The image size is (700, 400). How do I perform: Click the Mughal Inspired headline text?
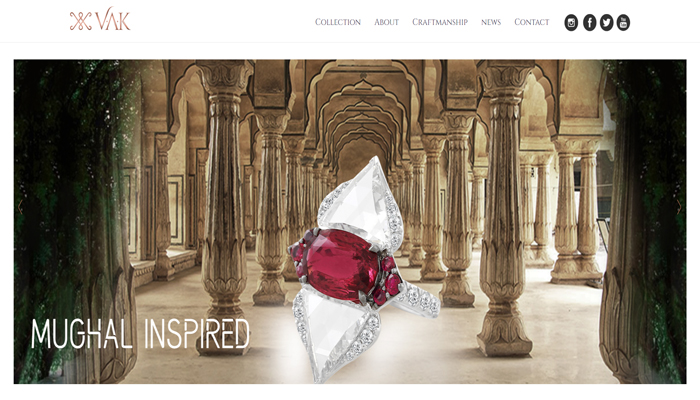tap(140, 334)
